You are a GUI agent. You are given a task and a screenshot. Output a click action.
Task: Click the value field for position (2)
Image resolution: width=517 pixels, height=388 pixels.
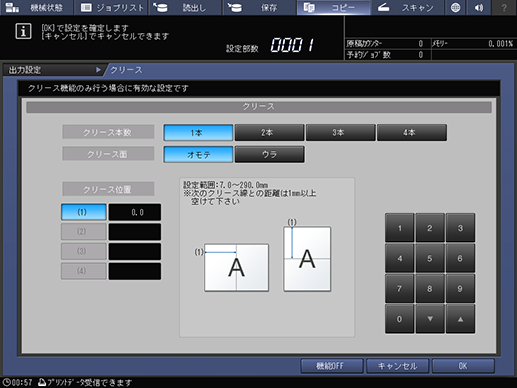135,232
